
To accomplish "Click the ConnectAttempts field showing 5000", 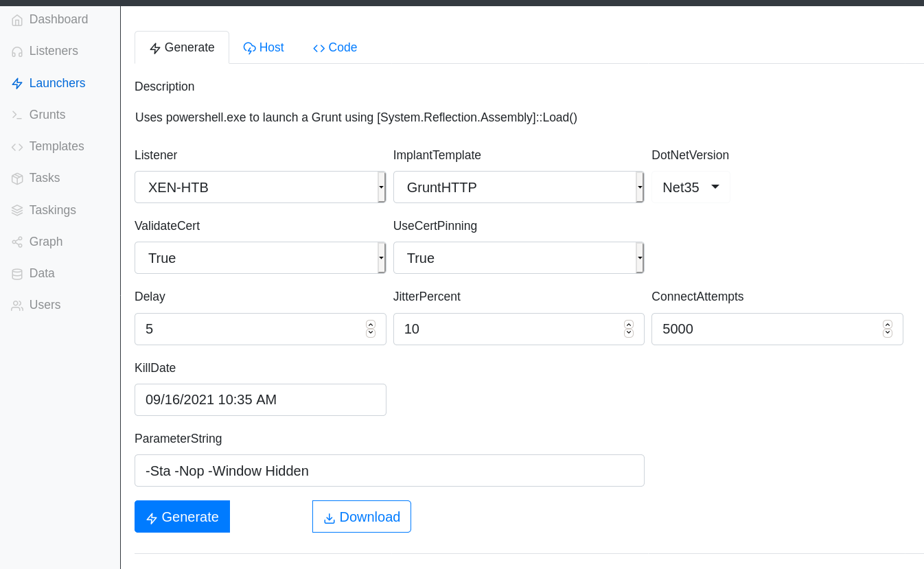I will [x=777, y=329].
